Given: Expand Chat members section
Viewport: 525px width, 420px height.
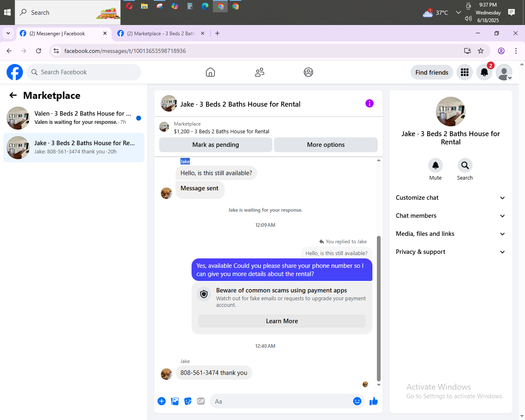Looking at the screenshot, I should 451,216.
